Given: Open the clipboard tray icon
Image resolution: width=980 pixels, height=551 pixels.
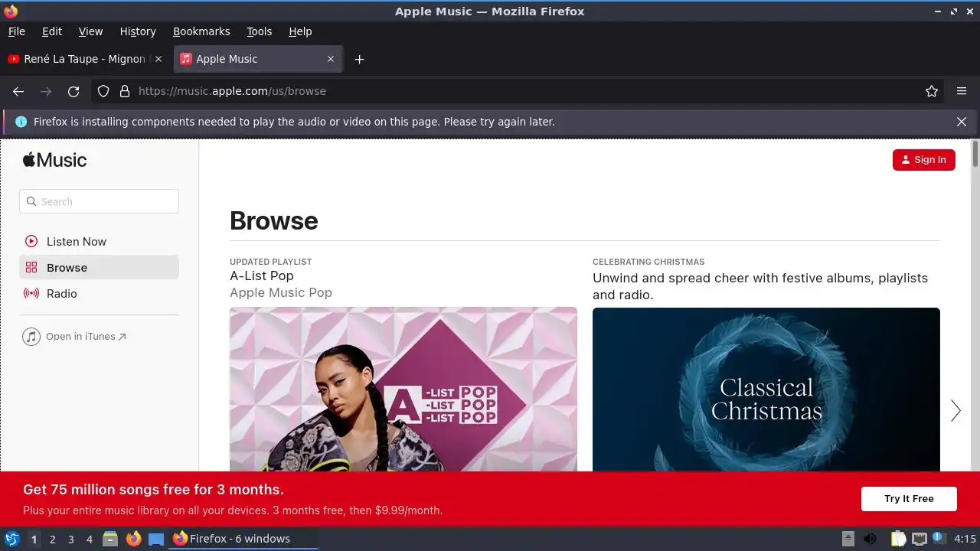Looking at the screenshot, I should point(898,539).
